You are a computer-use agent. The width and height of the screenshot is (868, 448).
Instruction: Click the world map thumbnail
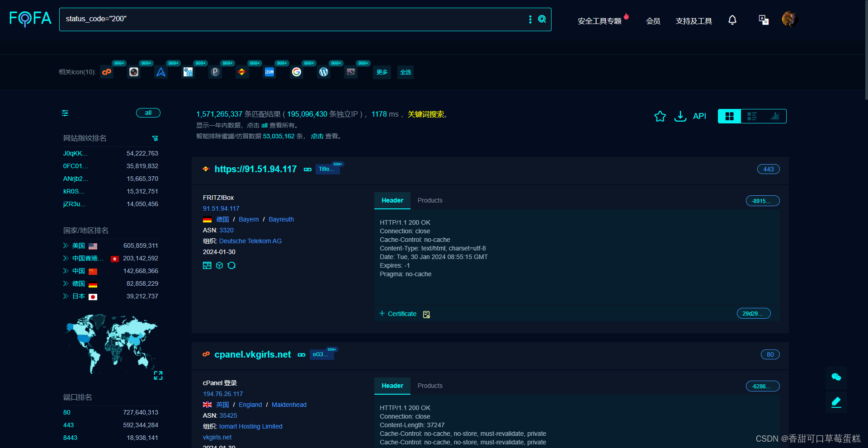111,344
